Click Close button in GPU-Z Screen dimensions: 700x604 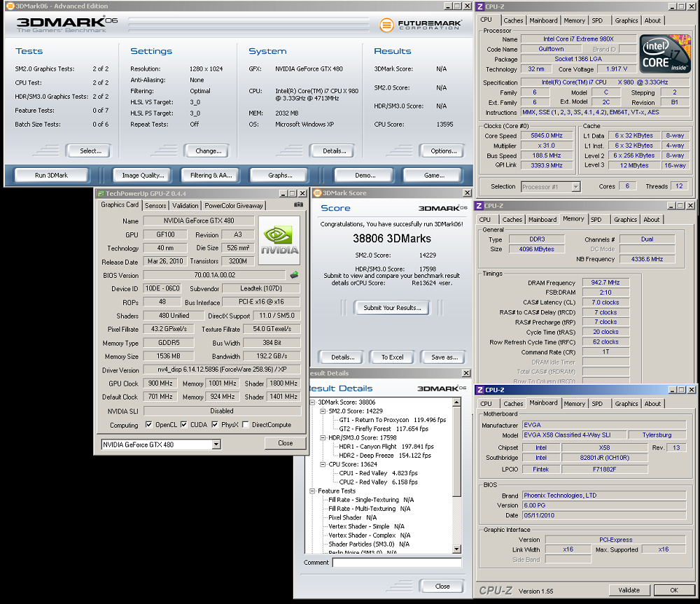pyautogui.click(x=286, y=443)
